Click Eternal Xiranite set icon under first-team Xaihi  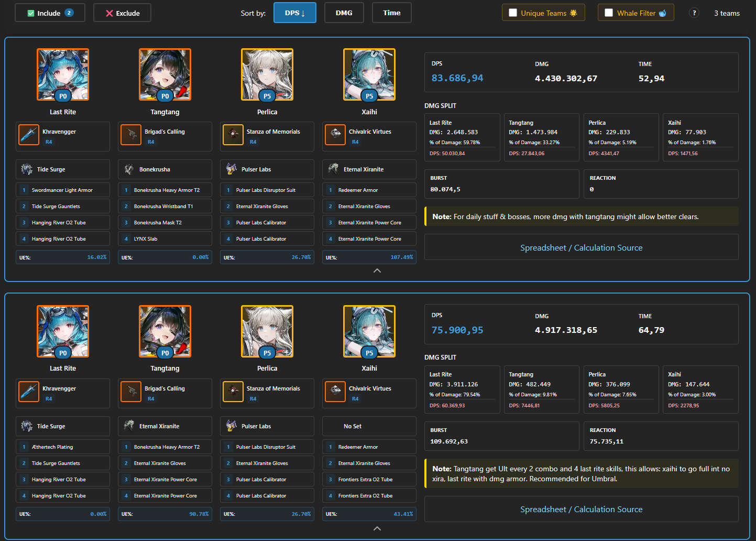click(333, 169)
